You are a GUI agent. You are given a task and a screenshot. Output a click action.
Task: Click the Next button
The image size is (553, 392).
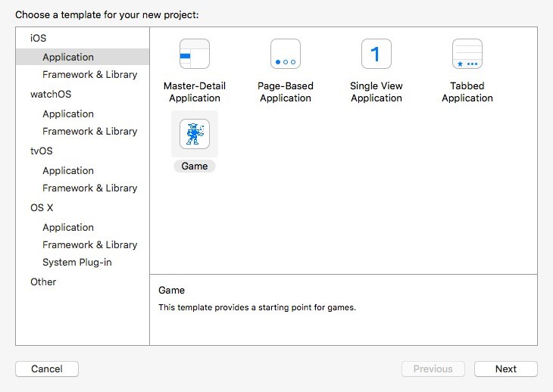[505, 369]
